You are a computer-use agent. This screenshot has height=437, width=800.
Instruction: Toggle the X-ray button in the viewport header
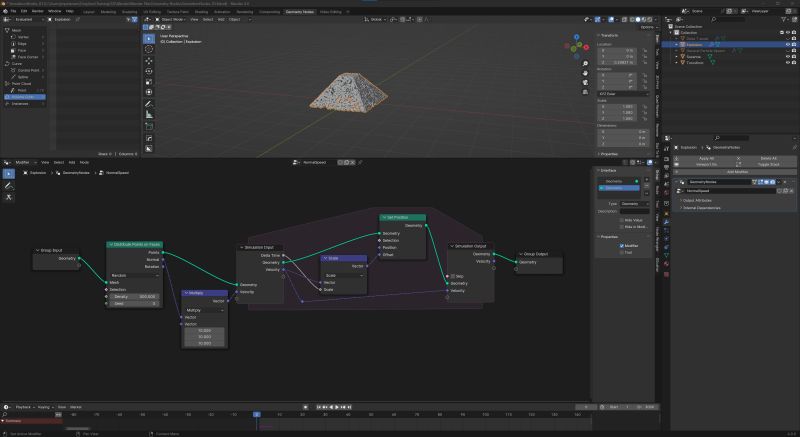coord(624,19)
